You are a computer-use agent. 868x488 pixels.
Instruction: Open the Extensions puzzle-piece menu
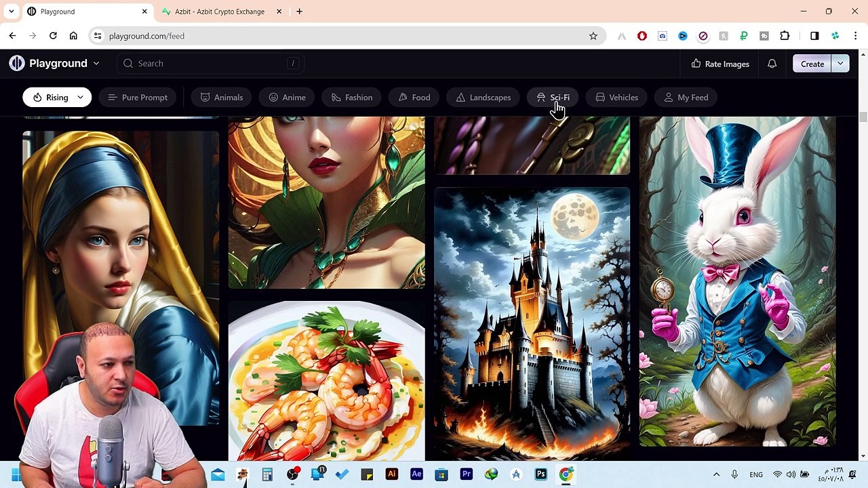(785, 36)
